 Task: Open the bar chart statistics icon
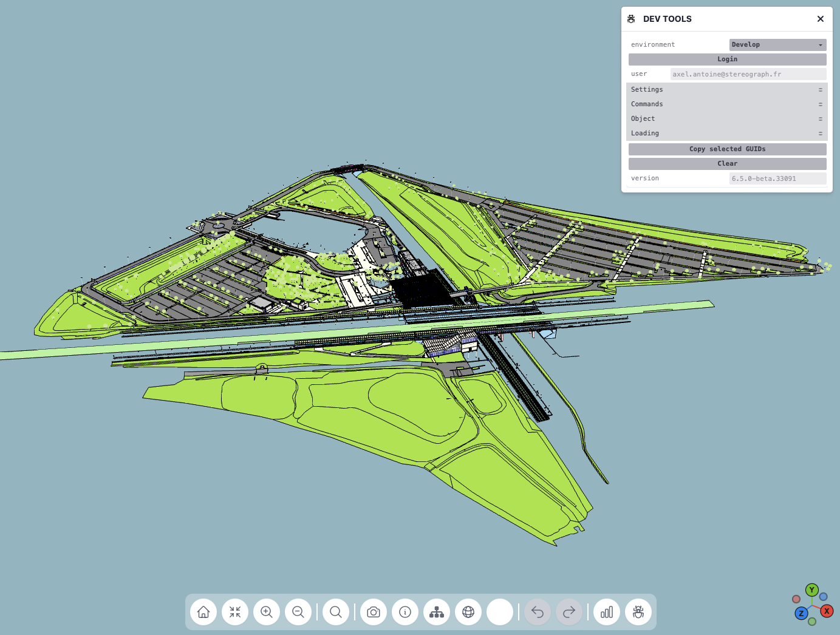coord(607,612)
